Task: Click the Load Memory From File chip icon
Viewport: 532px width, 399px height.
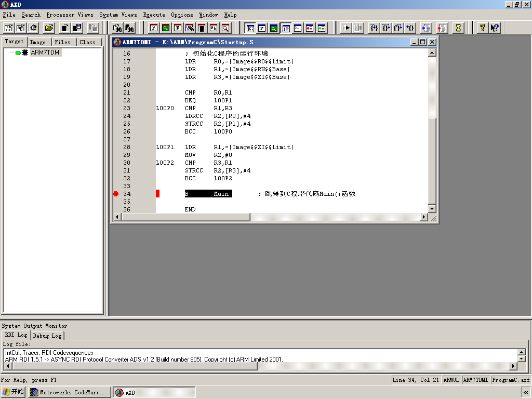Action: coord(65,28)
